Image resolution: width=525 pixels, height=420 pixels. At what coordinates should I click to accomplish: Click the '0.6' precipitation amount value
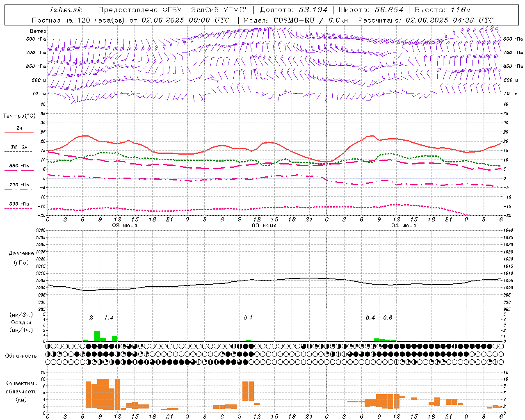pyautogui.click(x=388, y=318)
